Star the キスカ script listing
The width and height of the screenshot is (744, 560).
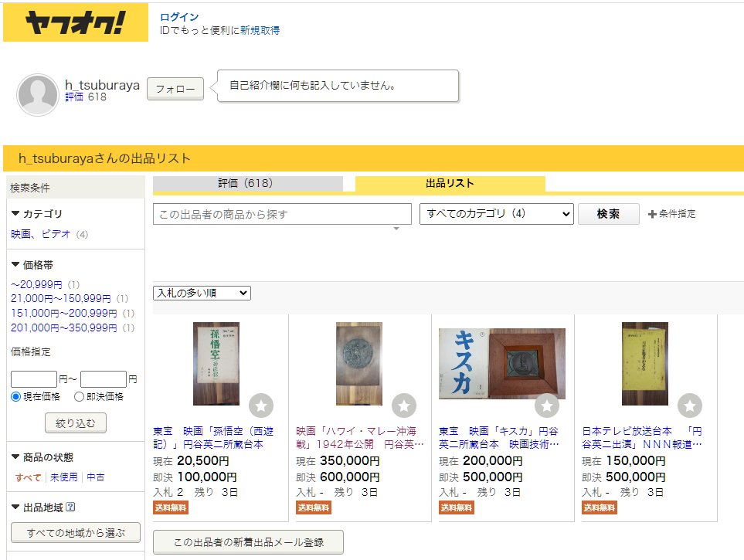pyautogui.click(x=547, y=405)
